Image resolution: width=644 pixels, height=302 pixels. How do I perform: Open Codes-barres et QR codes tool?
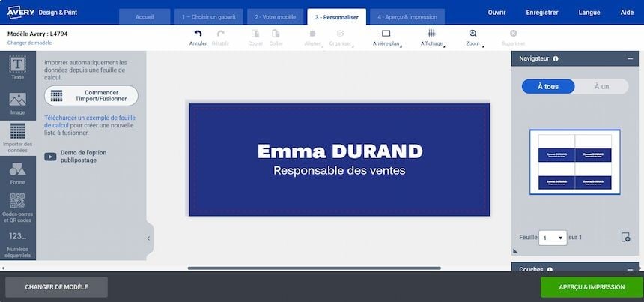tap(18, 208)
